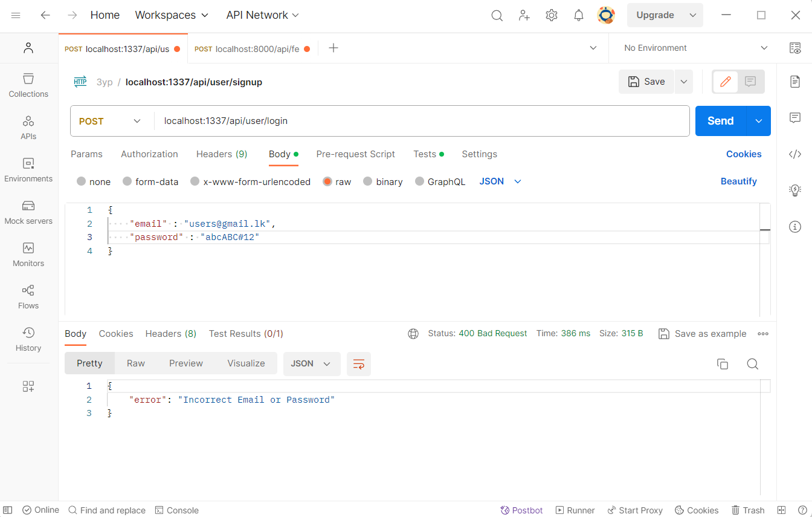
Task: Switch to localhost:8000/api/fe request tab
Action: click(x=252, y=48)
